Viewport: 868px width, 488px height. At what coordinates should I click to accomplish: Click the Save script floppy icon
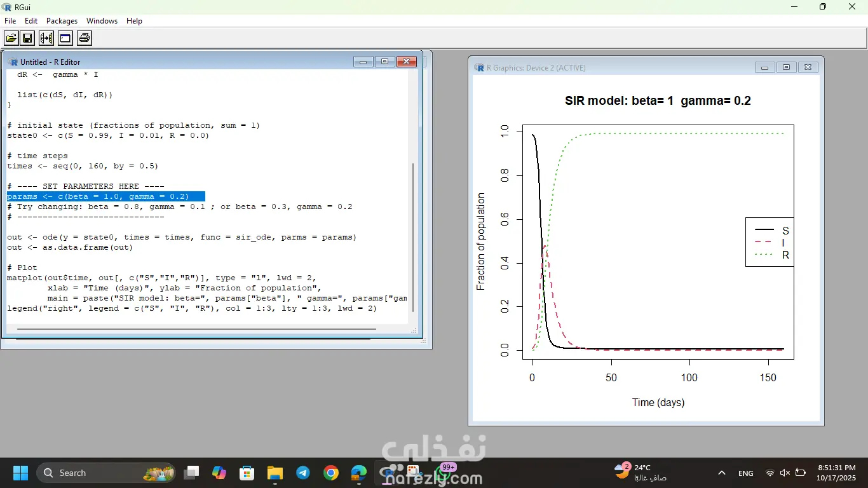click(x=27, y=38)
